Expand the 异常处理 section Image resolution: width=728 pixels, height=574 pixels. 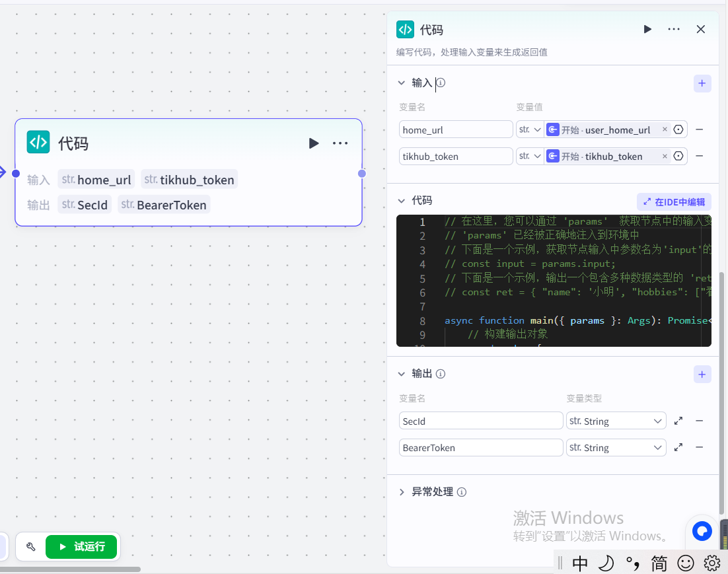[401, 492]
